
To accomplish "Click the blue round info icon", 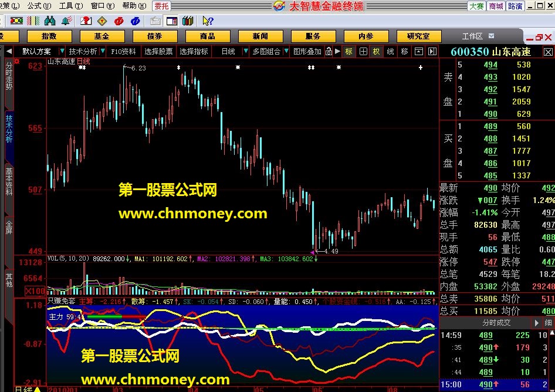I will point(135,21).
